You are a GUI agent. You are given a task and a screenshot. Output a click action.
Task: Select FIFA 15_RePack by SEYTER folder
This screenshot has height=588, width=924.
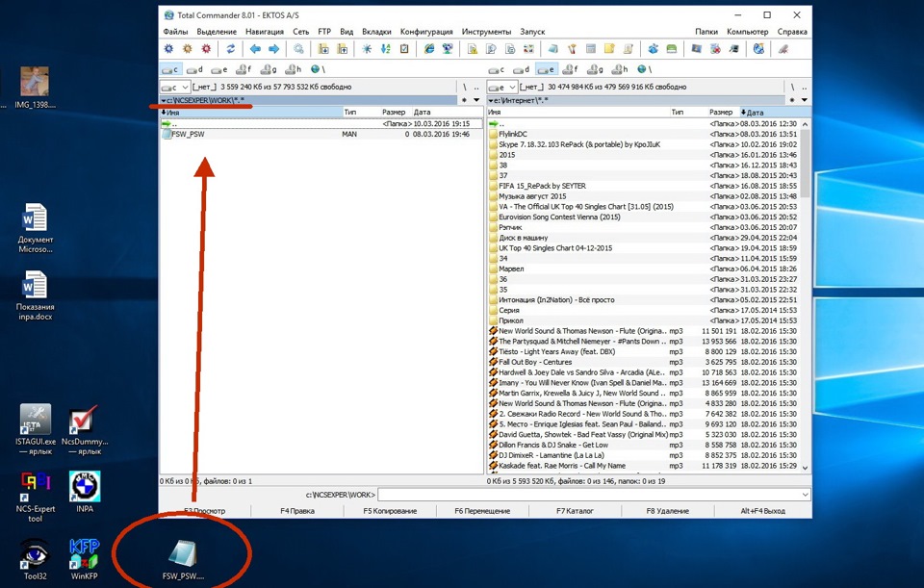click(x=644, y=186)
